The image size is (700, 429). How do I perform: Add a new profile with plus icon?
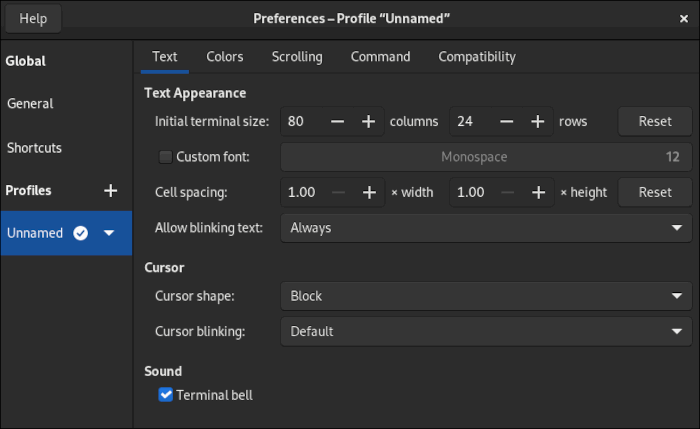pyautogui.click(x=110, y=191)
